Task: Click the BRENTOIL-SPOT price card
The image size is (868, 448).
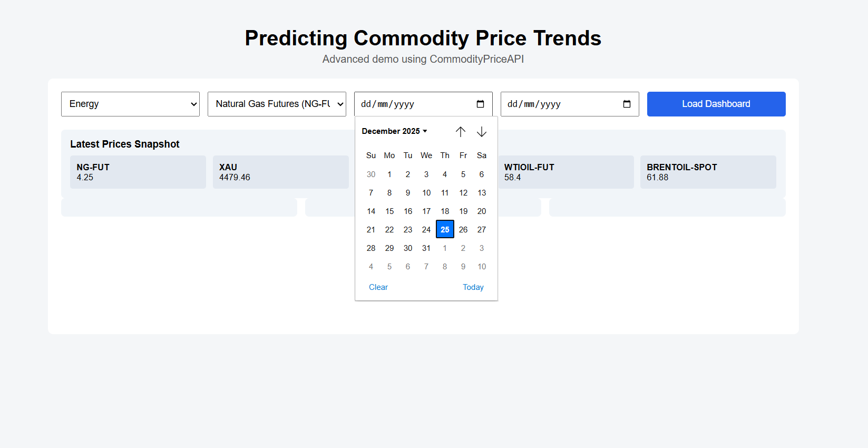Action: [x=708, y=172]
